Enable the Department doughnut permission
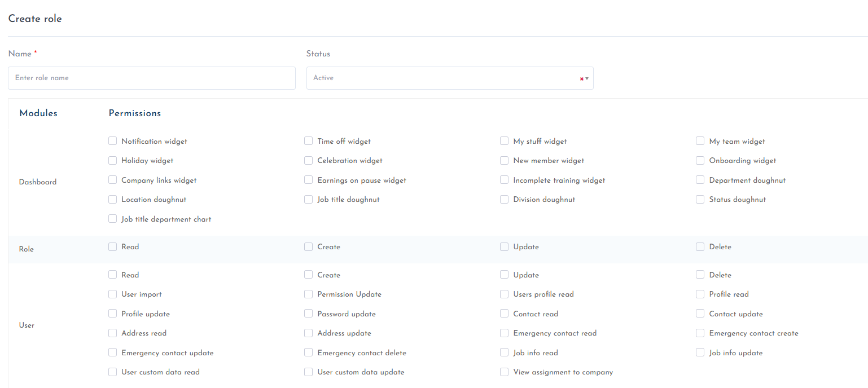This screenshot has width=868, height=388. 700,180
